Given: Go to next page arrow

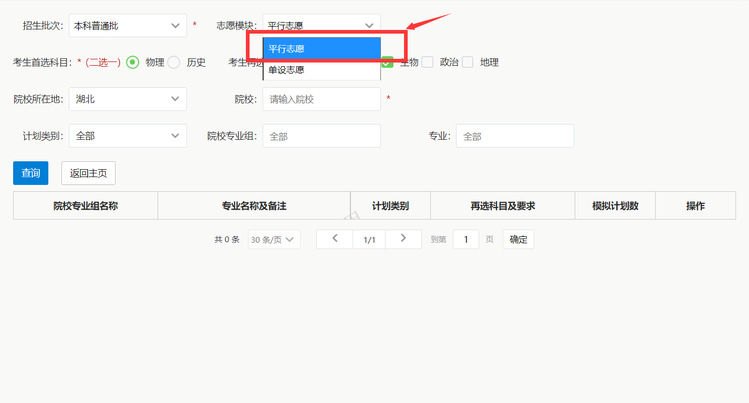Looking at the screenshot, I should [403, 239].
